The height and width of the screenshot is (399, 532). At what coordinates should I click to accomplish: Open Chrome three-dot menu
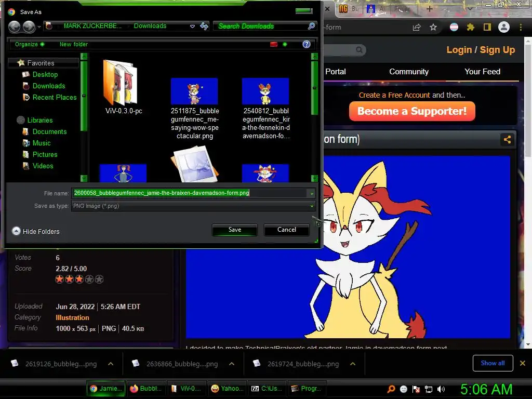pyautogui.click(x=521, y=27)
